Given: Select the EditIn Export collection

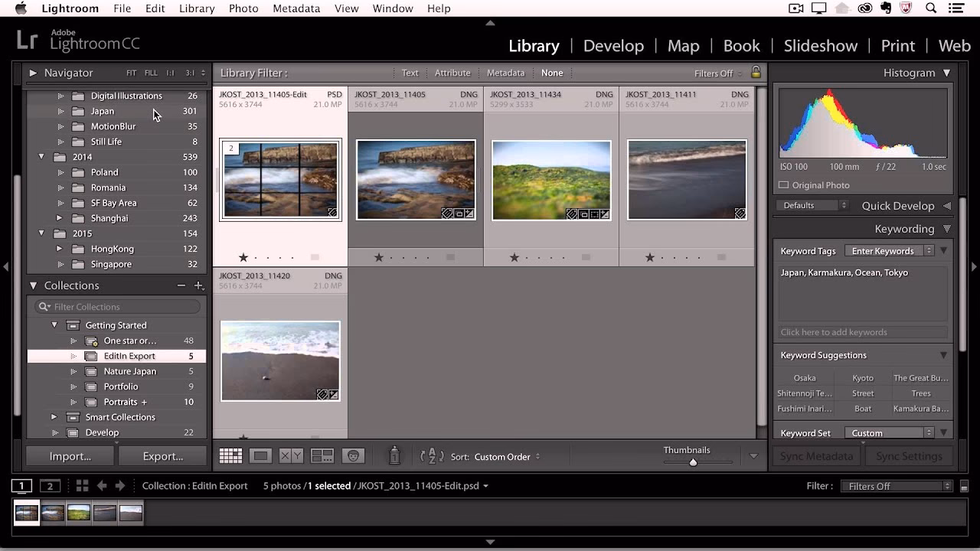Looking at the screenshot, I should tap(129, 356).
